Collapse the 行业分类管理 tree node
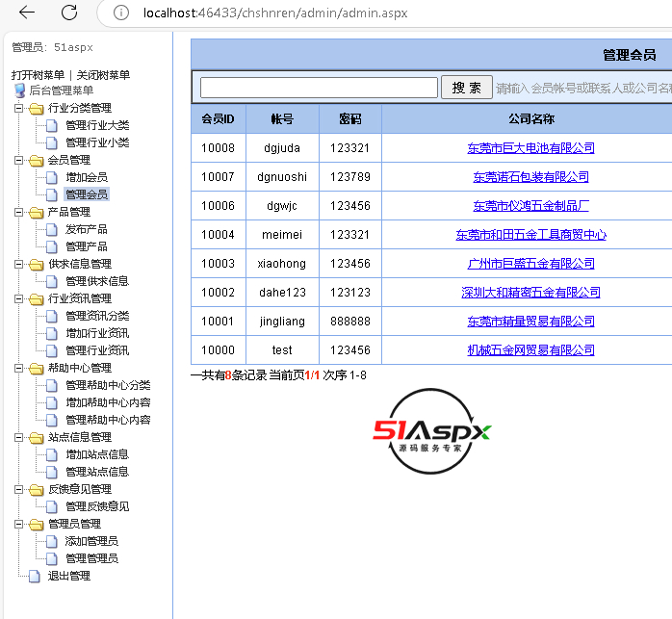Screen dimensions: 672x619 tap(19, 108)
